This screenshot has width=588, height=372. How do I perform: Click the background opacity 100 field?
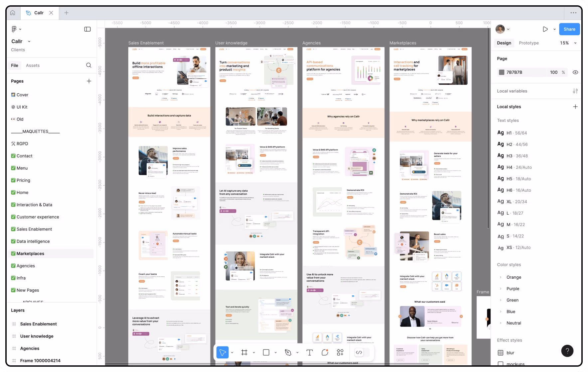tap(554, 72)
